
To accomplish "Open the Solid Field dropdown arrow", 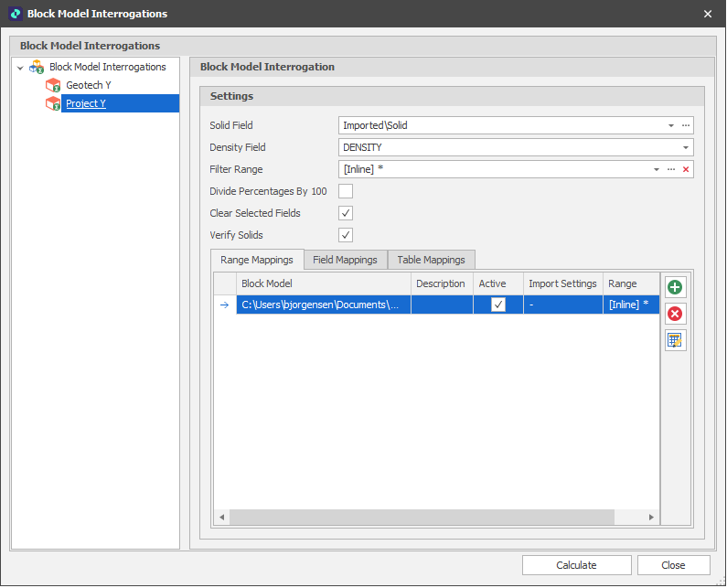I will point(670,125).
